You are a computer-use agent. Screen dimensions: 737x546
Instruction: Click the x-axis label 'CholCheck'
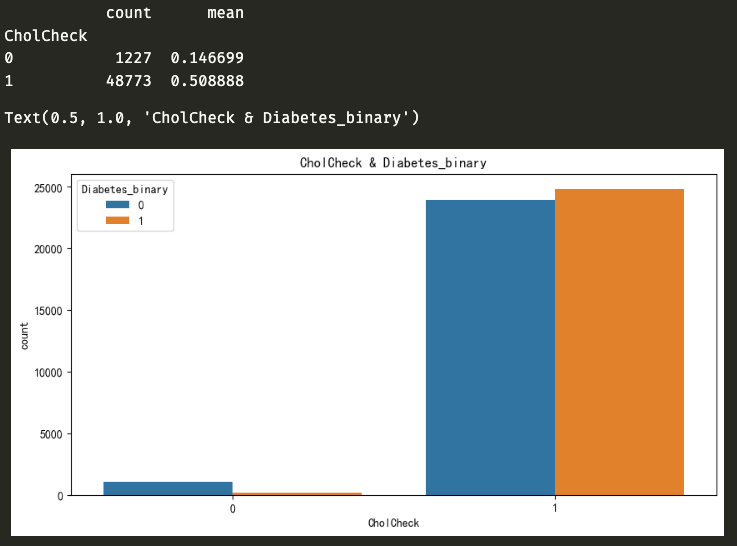(393, 523)
